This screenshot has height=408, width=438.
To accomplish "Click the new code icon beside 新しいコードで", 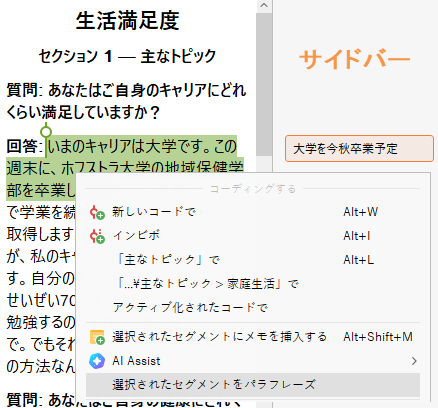I will (97, 212).
